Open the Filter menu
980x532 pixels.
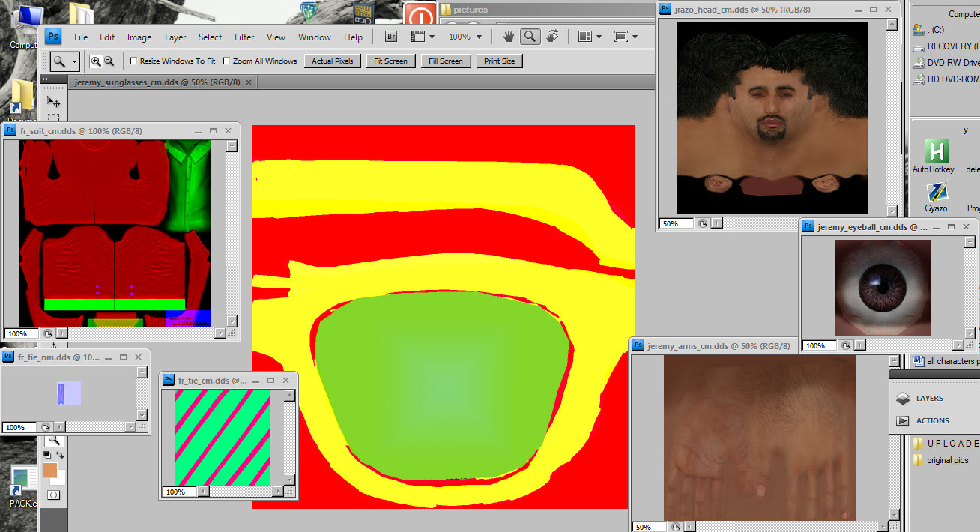tap(244, 37)
